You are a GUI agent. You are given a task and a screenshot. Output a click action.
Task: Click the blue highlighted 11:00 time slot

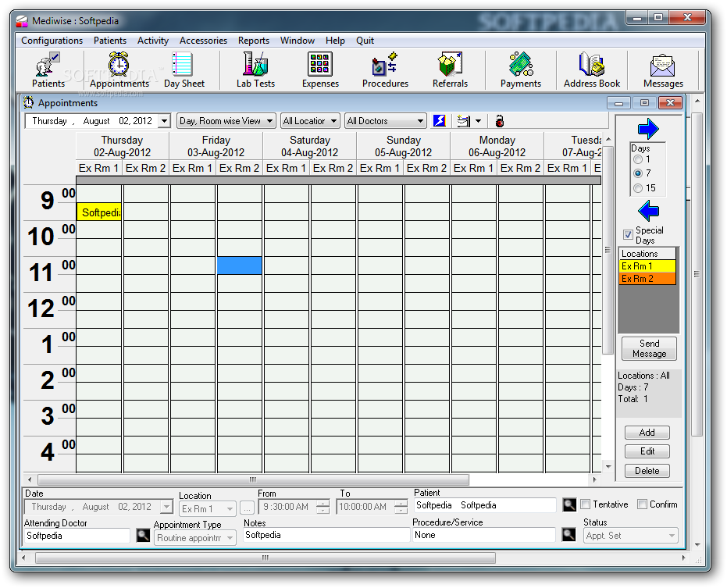pos(239,265)
